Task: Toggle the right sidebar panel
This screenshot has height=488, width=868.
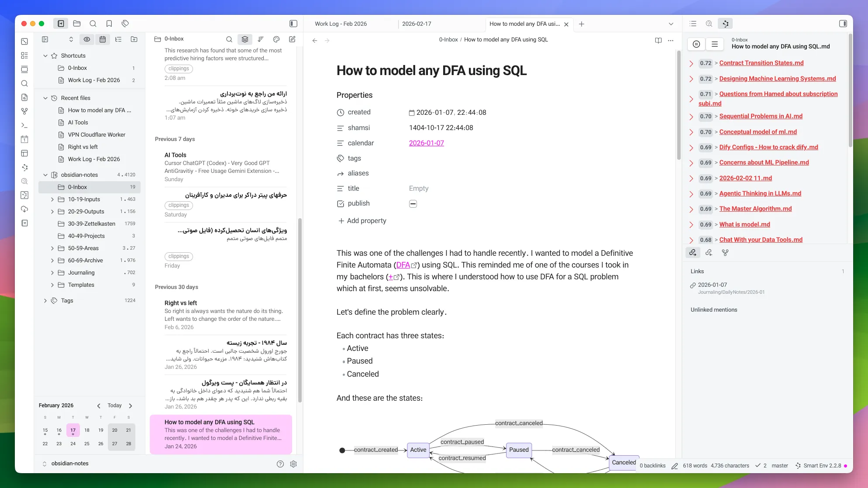Action: click(843, 24)
